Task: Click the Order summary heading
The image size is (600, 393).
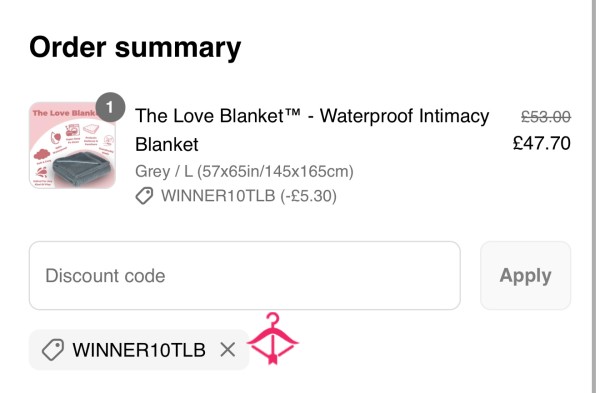Action: tap(135, 47)
